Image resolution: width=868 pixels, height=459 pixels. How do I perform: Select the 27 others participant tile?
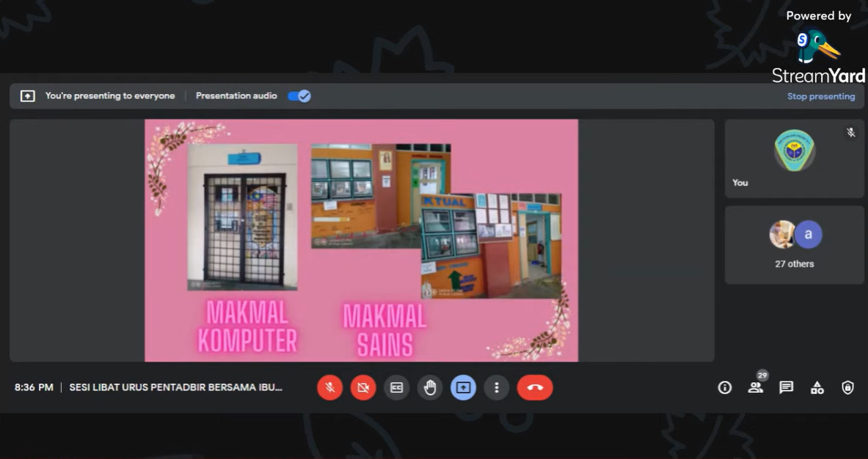pos(795,245)
